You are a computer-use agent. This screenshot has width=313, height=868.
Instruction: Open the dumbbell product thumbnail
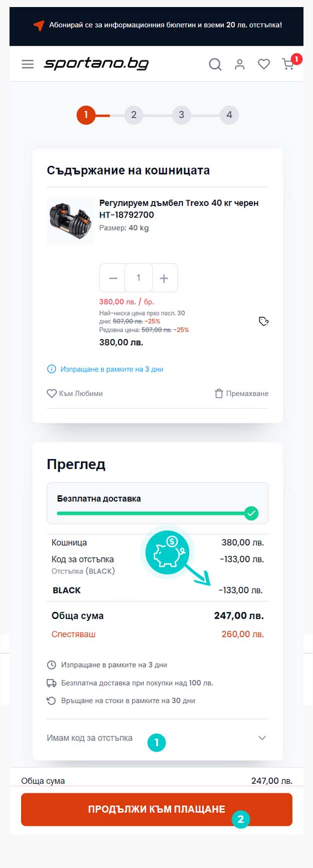[x=70, y=221]
